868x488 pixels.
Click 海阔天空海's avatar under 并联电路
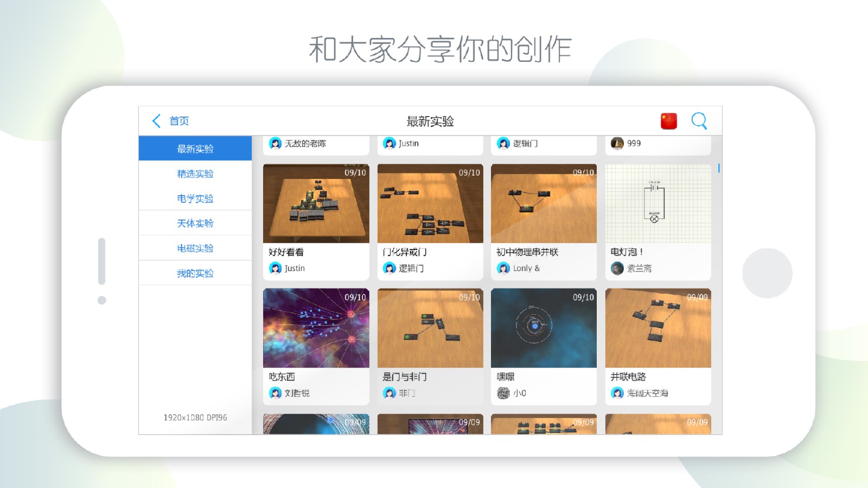tap(617, 393)
